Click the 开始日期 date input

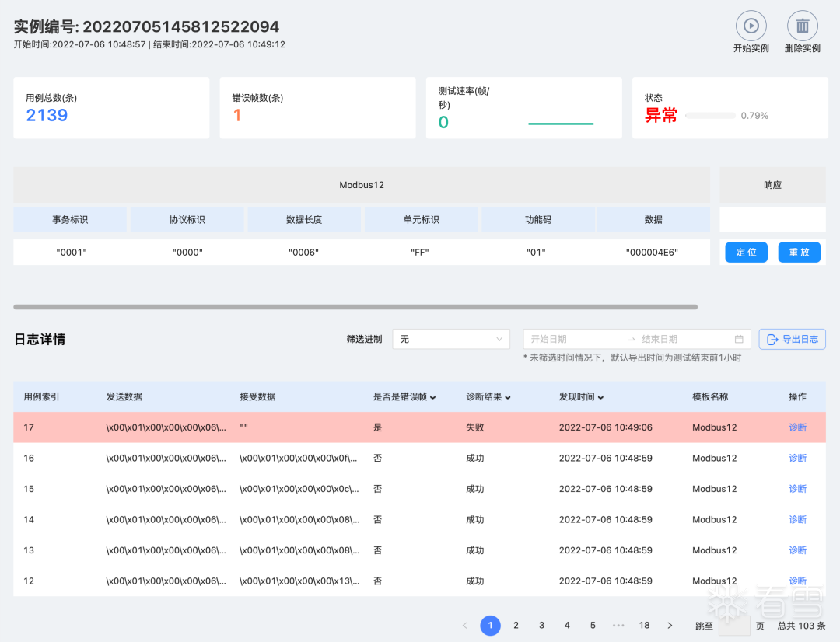tap(573, 339)
